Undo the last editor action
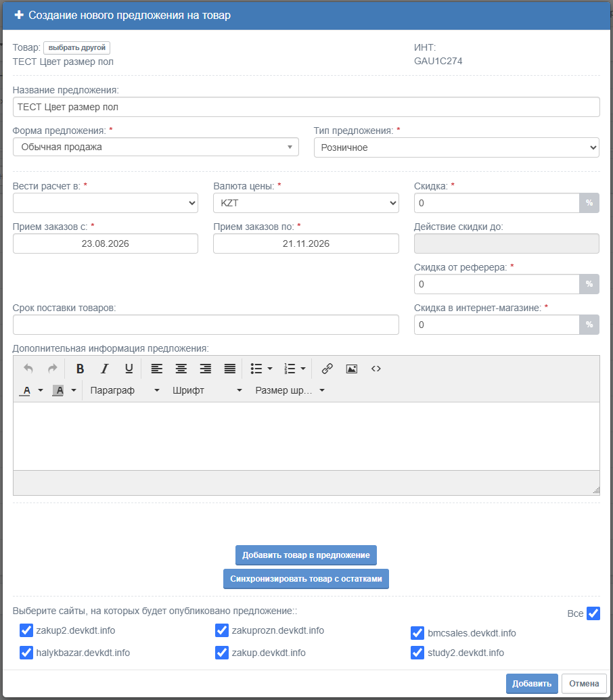This screenshot has height=700, width=613. pyautogui.click(x=28, y=369)
